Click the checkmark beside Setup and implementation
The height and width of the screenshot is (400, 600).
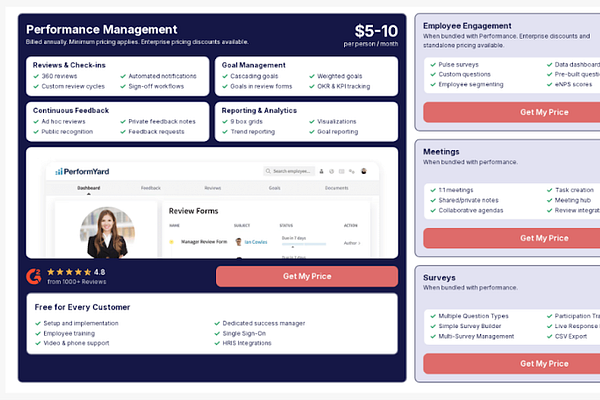tap(38, 323)
